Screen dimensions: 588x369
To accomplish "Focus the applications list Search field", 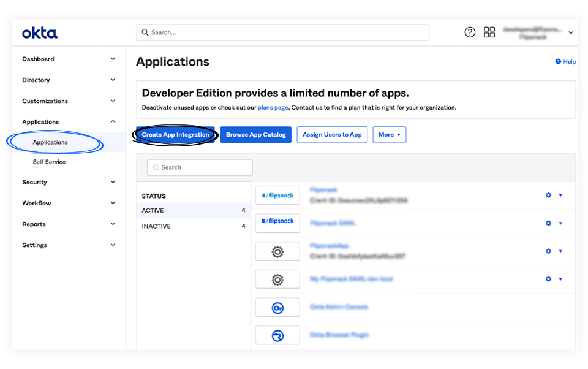I will coord(200,167).
